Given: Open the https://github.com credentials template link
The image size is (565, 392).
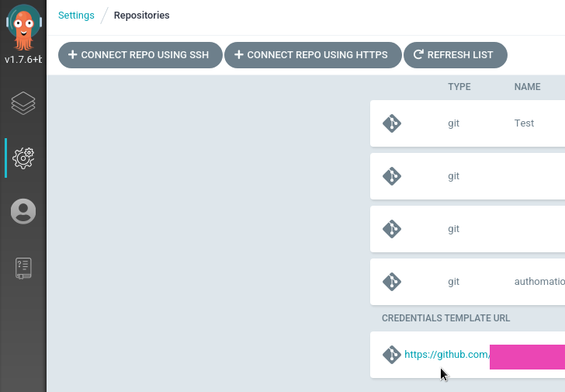Looking at the screenshot, I should 447,355.
